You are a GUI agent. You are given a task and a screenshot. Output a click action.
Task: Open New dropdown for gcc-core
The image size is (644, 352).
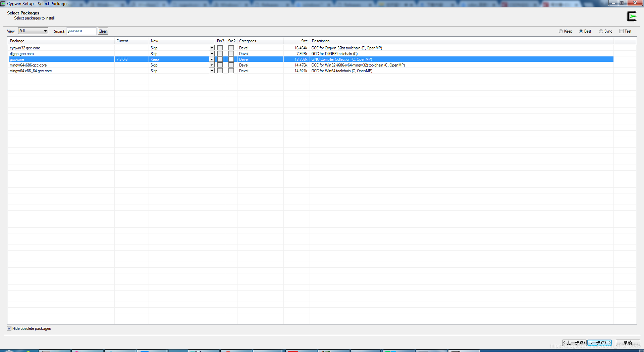pyautogui.click(x=212, y=59)
